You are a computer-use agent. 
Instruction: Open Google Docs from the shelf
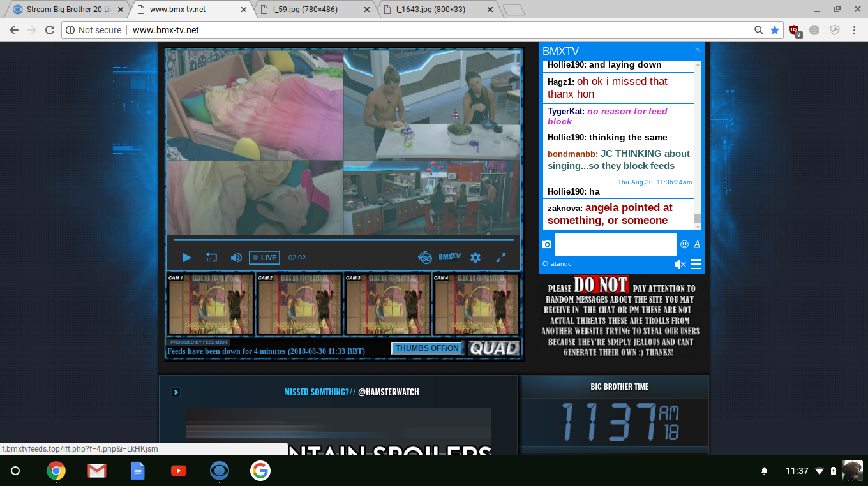tap(138, 471)
